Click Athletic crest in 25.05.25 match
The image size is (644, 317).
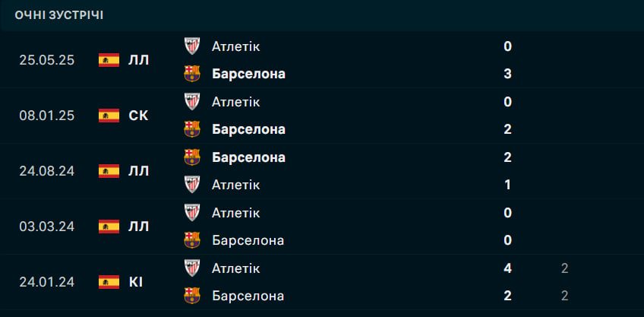click(x=193, y=46)
